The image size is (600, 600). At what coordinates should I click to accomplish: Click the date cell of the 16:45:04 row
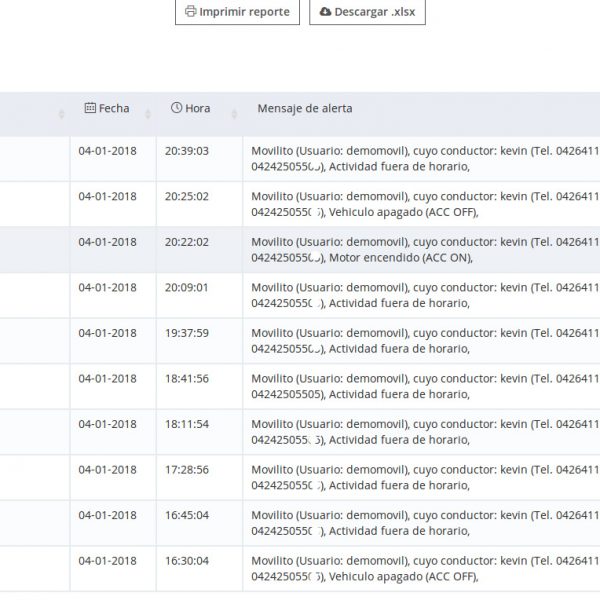(x=107, y=516)
